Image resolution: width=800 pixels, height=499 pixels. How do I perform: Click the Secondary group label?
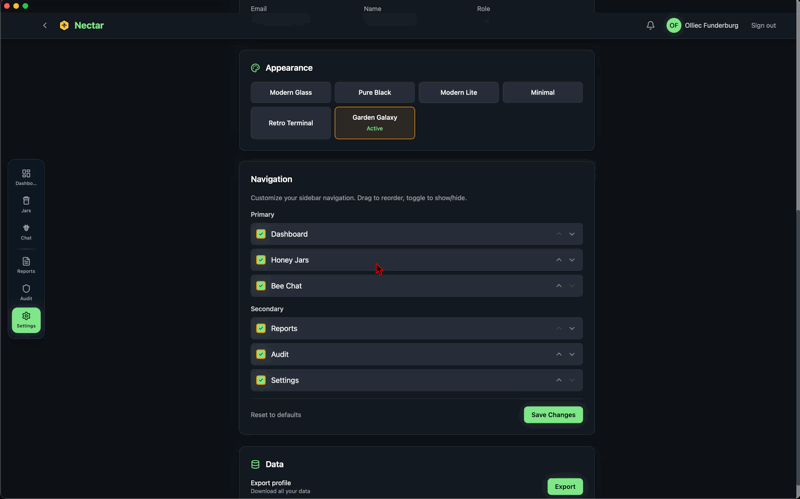[267, 309]
